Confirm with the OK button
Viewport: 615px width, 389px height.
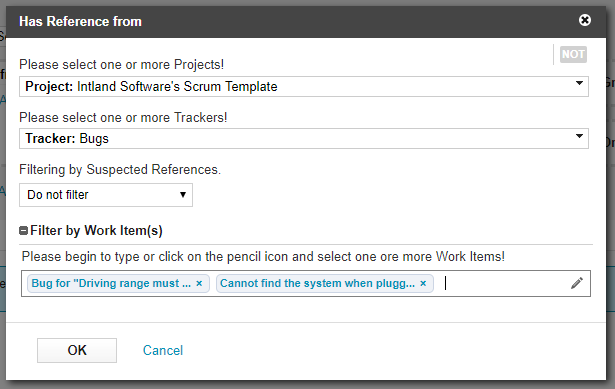click(x=77, y=350)
